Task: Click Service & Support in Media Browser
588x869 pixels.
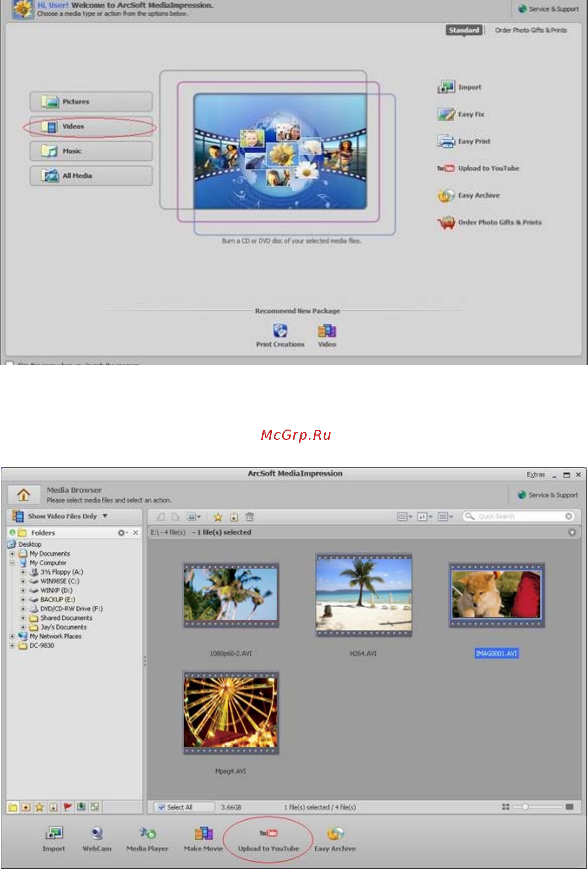Action: (548, 495)
